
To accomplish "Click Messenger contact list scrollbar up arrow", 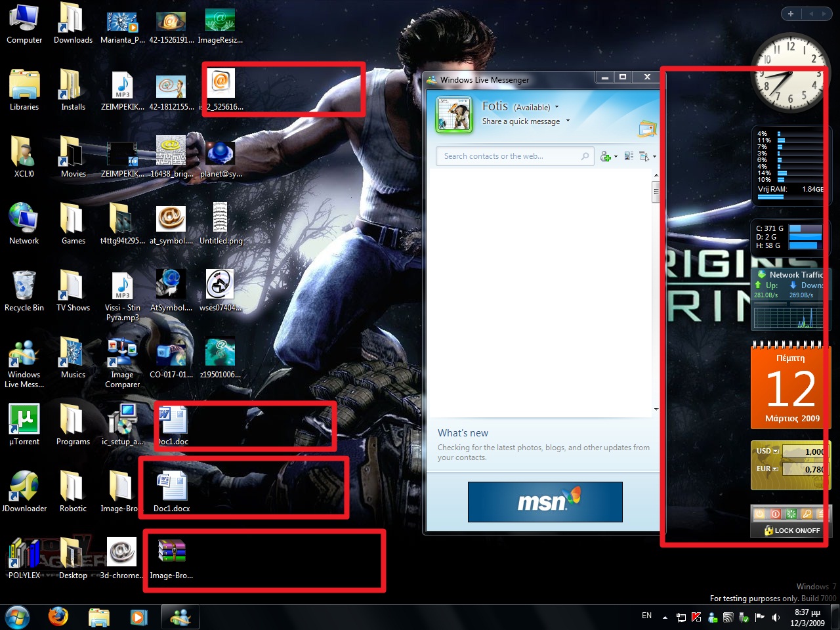I will point(656,176).
